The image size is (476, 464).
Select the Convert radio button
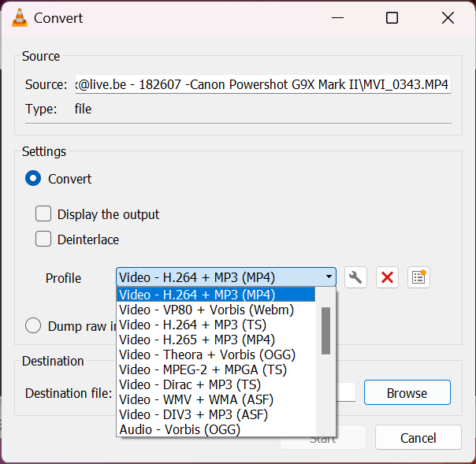coord(33,179)
